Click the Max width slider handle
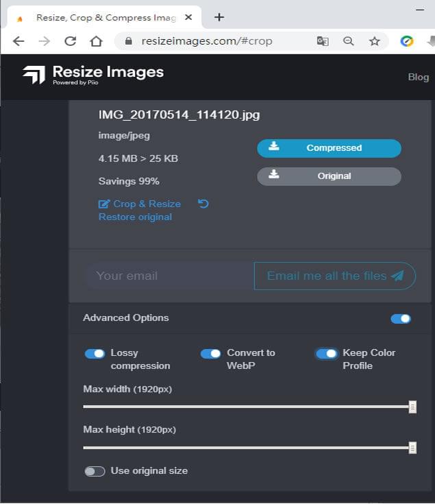This screenshot has height=504, width=435. [x=412, y=407]
